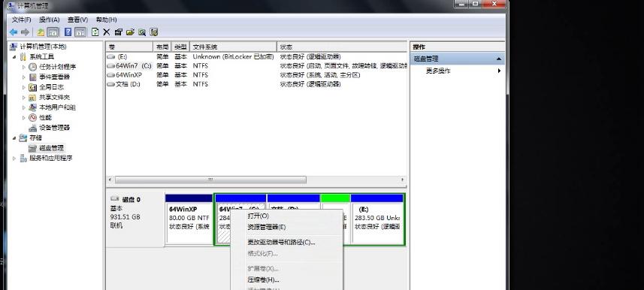The height and width of the screenshot is (290, 644).
Task: Select the 文档 (D:) volume row
Action: pos(256,84)
